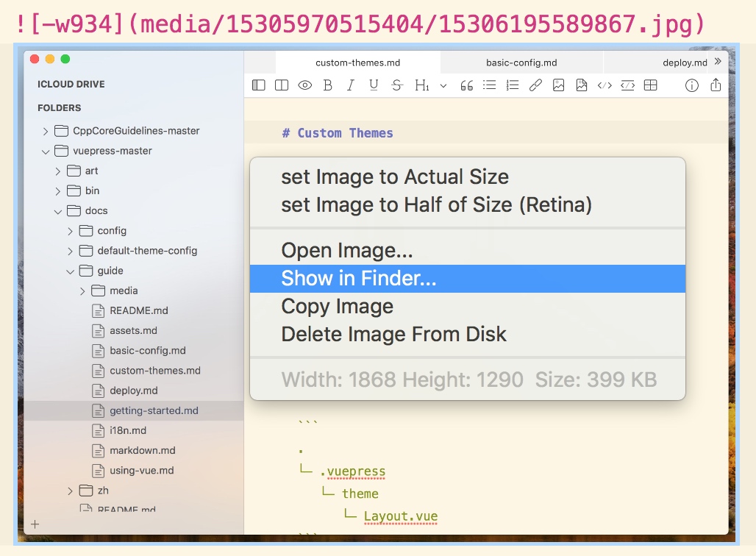This screenshot has height=556, width=756.
Task: Click the image file icon with folded corner
Action: 582,85
